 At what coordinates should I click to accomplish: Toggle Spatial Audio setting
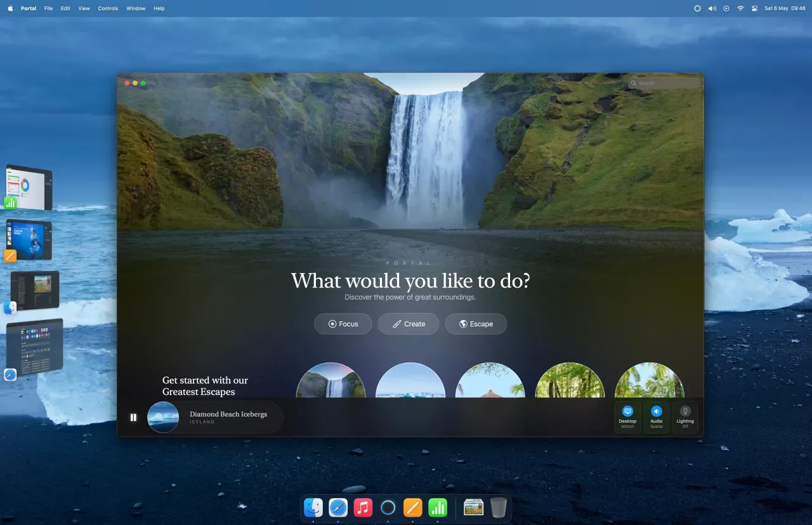click(x=657, y=416)
